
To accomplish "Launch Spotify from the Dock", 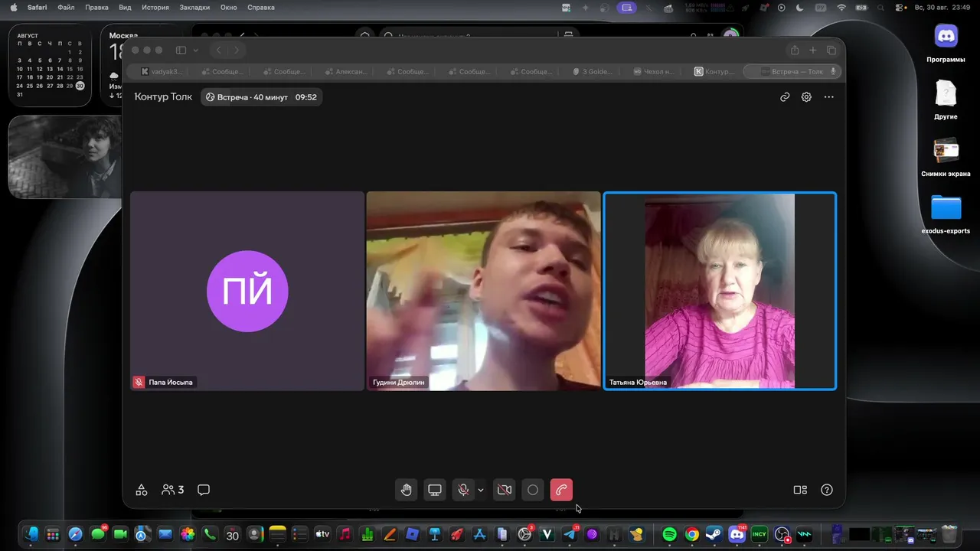I will point(669,534).
